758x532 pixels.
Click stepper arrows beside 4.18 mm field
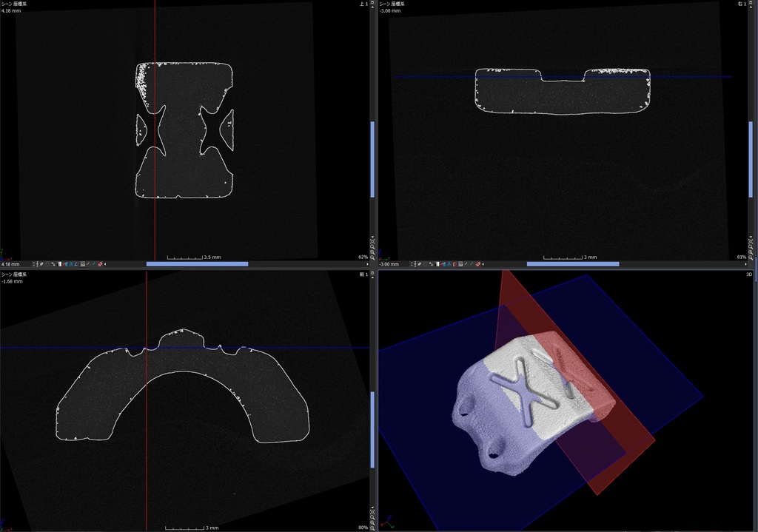pos(34,264)
